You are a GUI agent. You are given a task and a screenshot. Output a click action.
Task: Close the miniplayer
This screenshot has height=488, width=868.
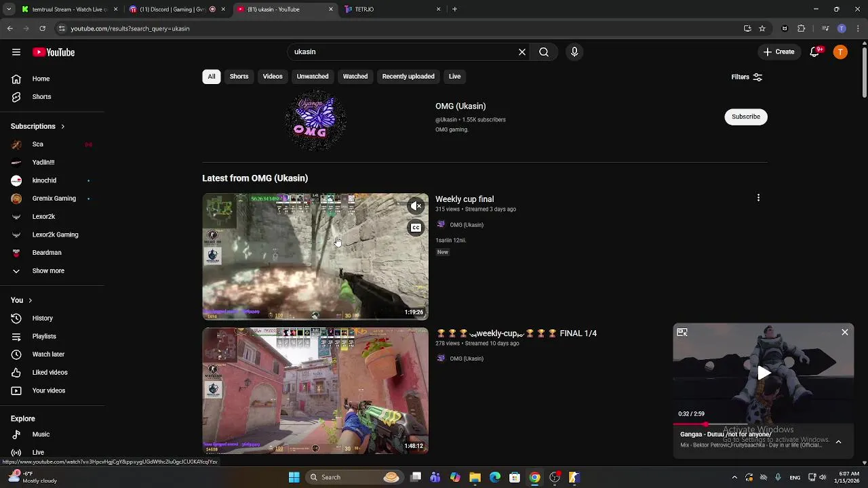pos(845,332)
